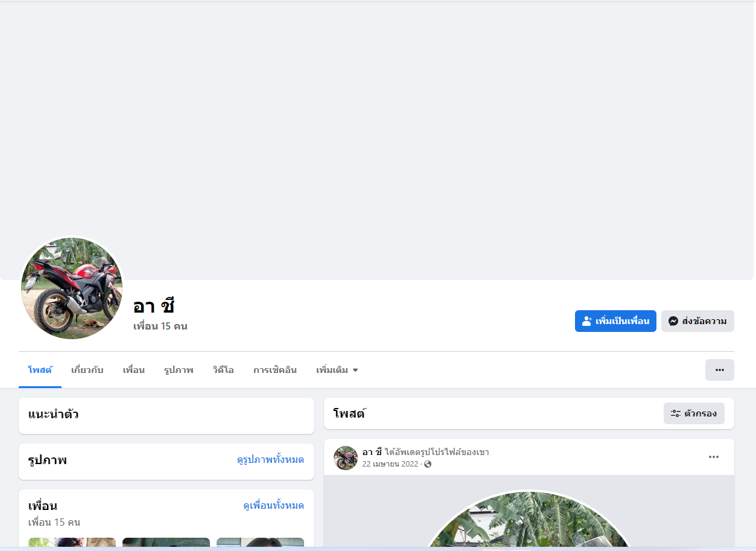The height and width of the screenshot is (551, 756).
Task: Click the add friend person icon
Action: point(586,321)
